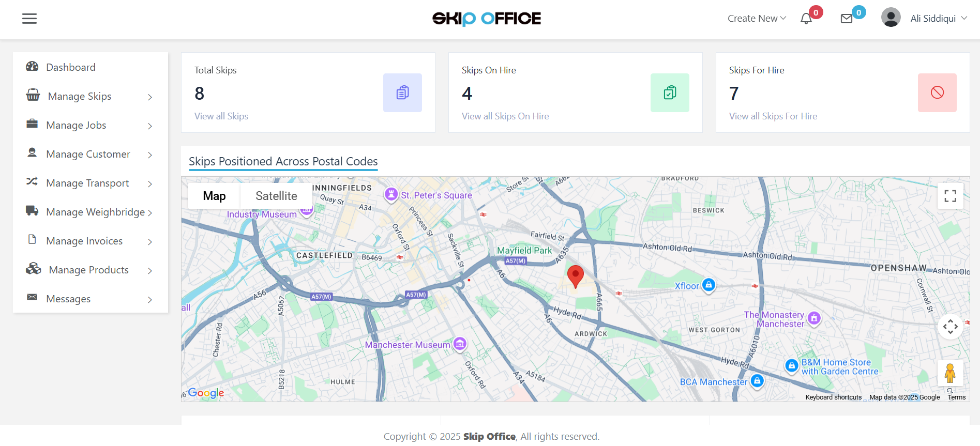Click the red skip location pin
980x446 pixels.
[575, 276]
